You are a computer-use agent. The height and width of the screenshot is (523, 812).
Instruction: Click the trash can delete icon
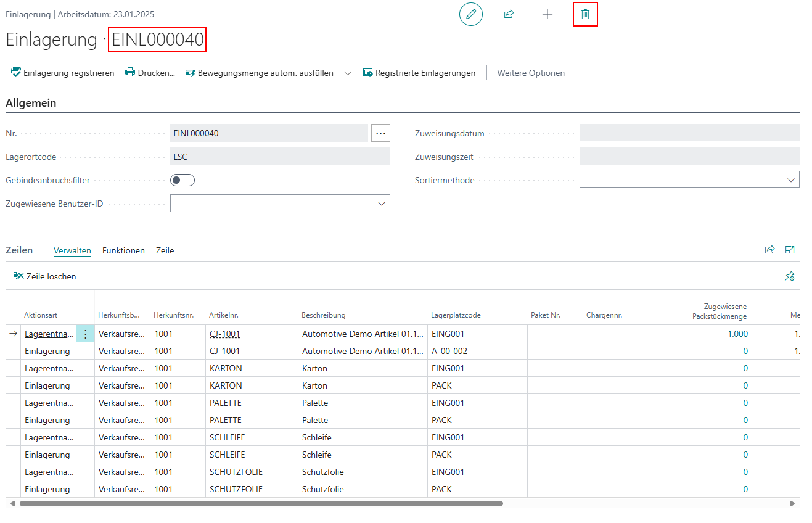pyautogui.click(x=585, y=14)
